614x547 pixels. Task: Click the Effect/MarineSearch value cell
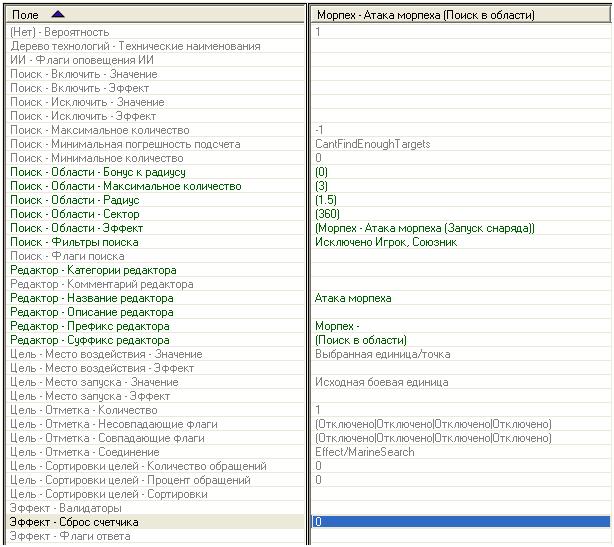click(364, 452)
